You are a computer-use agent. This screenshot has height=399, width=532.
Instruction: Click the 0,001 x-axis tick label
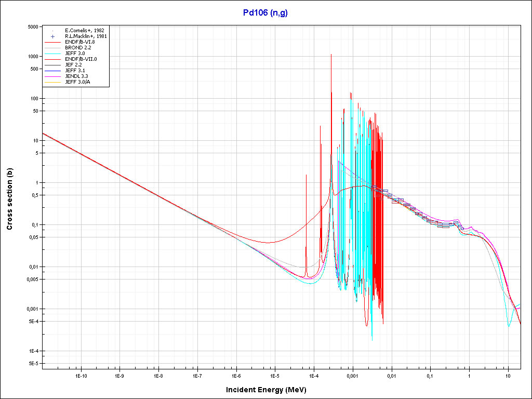click(352, 375)
